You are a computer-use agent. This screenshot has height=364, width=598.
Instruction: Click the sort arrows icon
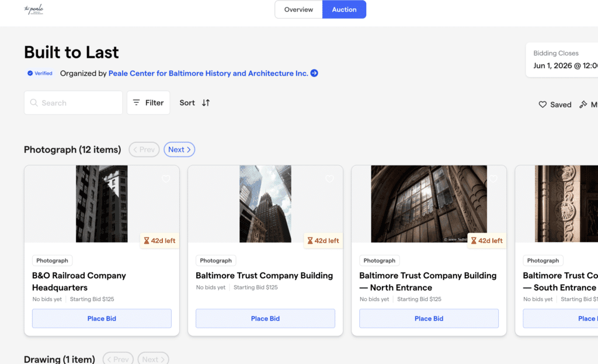coord(206,103)
